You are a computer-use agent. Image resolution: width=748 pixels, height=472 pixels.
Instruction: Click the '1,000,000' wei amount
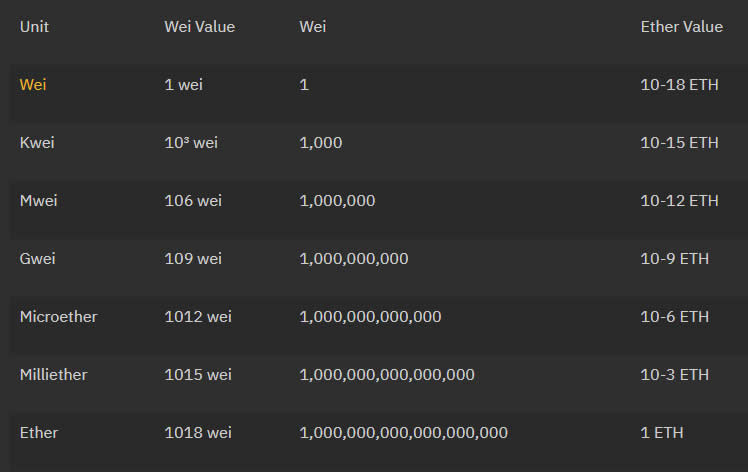[x=337, y=201]
